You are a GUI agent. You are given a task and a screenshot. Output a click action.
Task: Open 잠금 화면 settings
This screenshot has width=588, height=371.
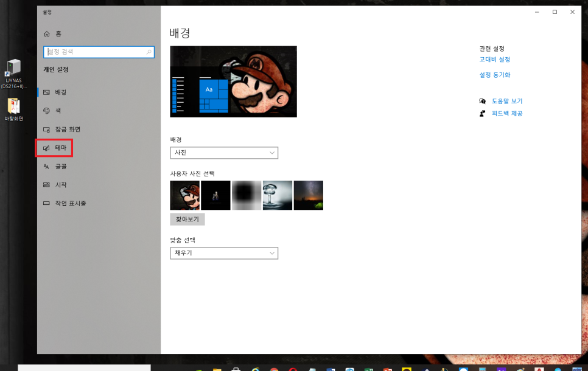(62, 130)
